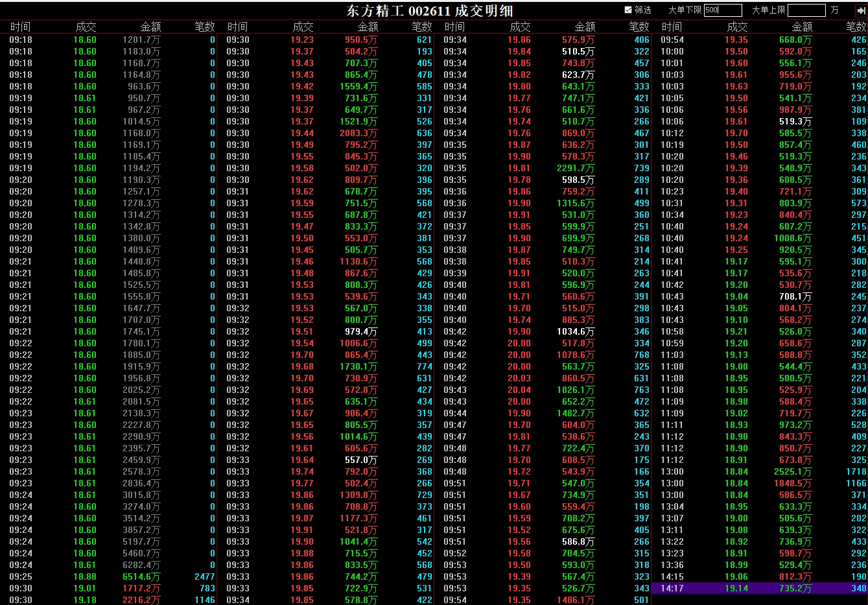Image resolution: width=868 pixels, height=605 pixels.
Task: Click the 19.14 price cell
Action: pos(736,588)
